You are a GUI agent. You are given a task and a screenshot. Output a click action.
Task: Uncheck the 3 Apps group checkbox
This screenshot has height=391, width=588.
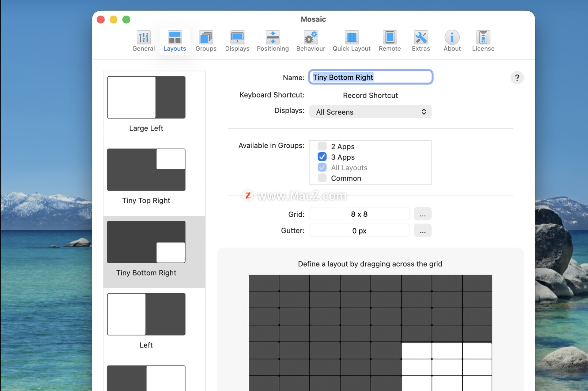(322, 157)
